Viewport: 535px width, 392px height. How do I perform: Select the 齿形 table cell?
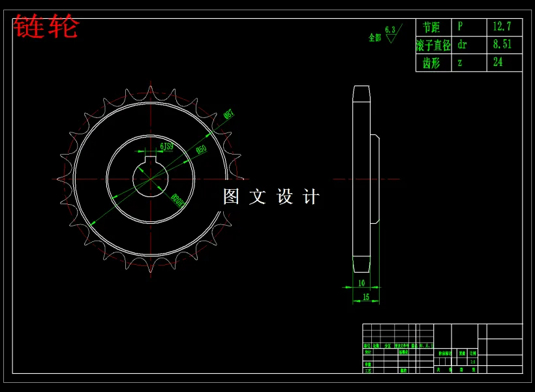coord(433,63)
